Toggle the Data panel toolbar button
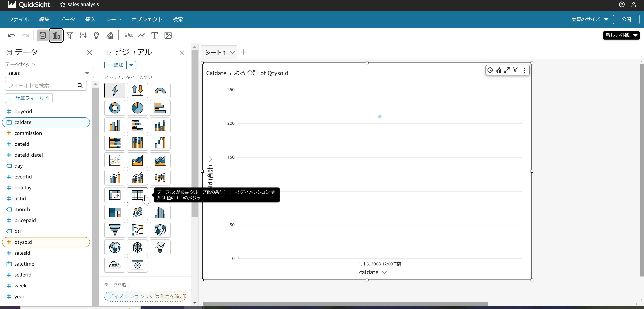This screenshot has width=644, height=309. [x=43, y=36]
